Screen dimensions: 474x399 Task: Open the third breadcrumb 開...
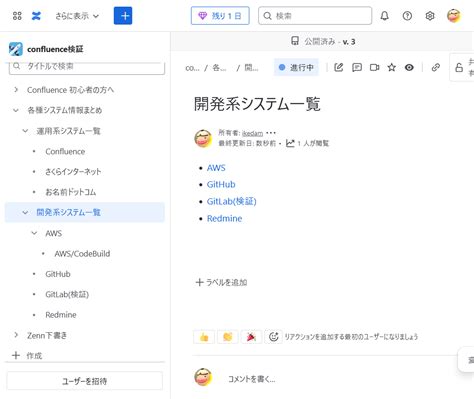(x=251, y=68)
